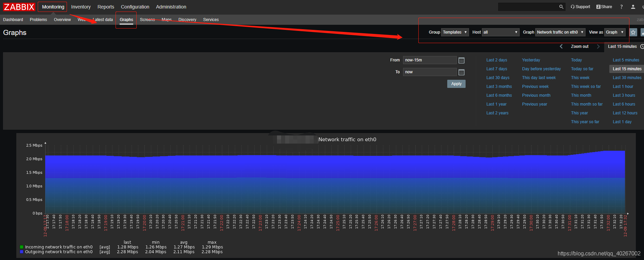Screen dimensions: 644x260
Task: Expand the Host dropdown
Action: (x=501, y=32)
